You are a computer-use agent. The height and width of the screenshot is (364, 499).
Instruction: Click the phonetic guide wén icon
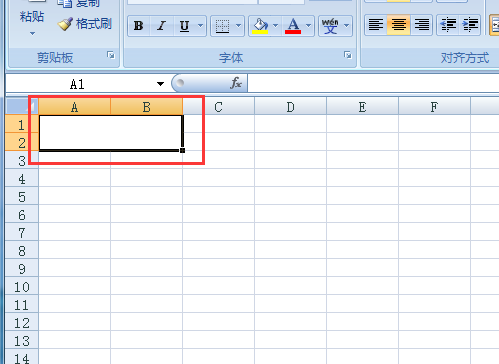point(330,26)
